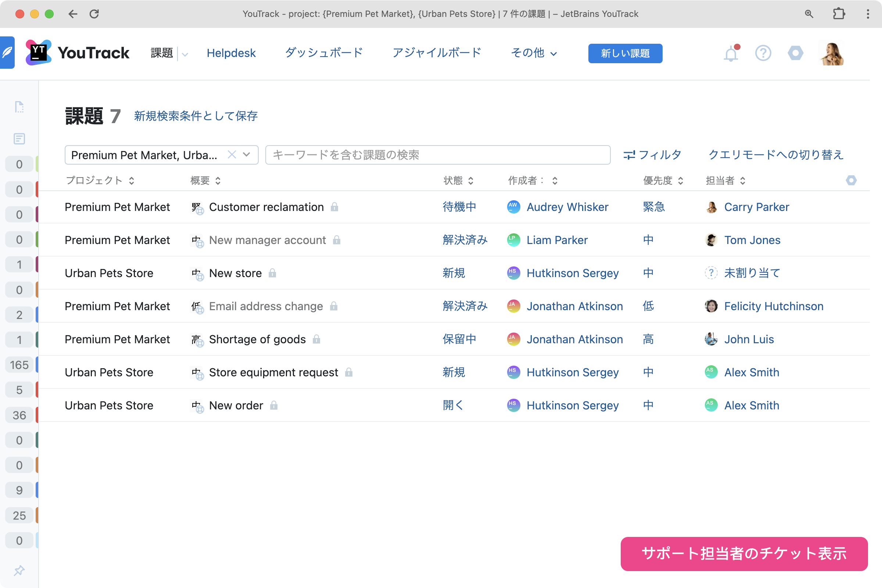Image resolution: width=882 pixels, height=588 pixels.
Task: Open the administration hexagon settings icon
Action: tap(795, 53)
